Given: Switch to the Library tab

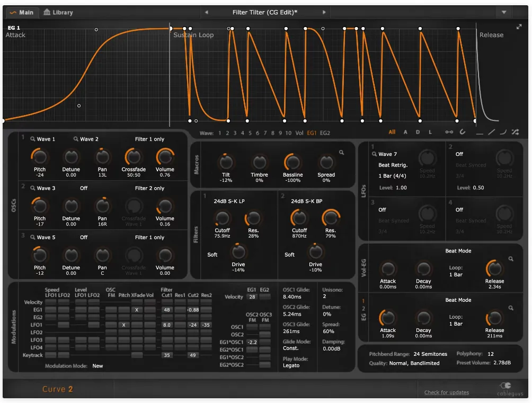Looking at the screenshot, I should pyautogui.click(x=58, y=12).
